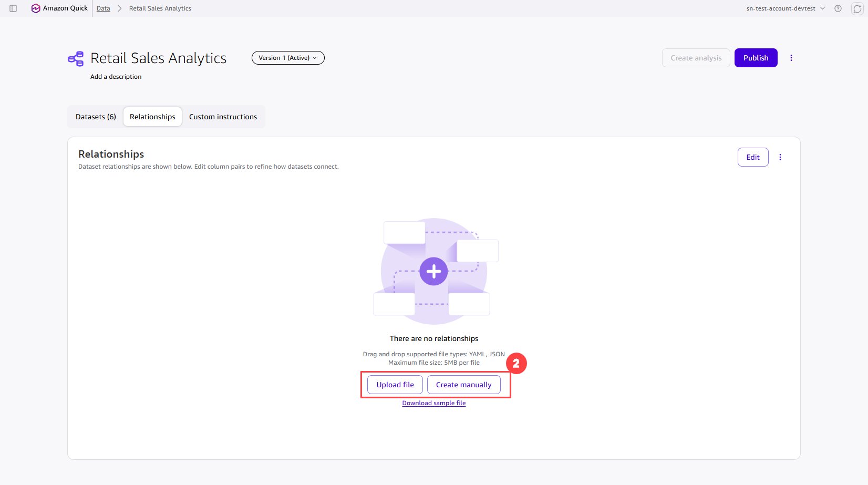Click the 'Maximum file size: 5MB per file' text
The image size is (868, 485).
coord(434,363)
